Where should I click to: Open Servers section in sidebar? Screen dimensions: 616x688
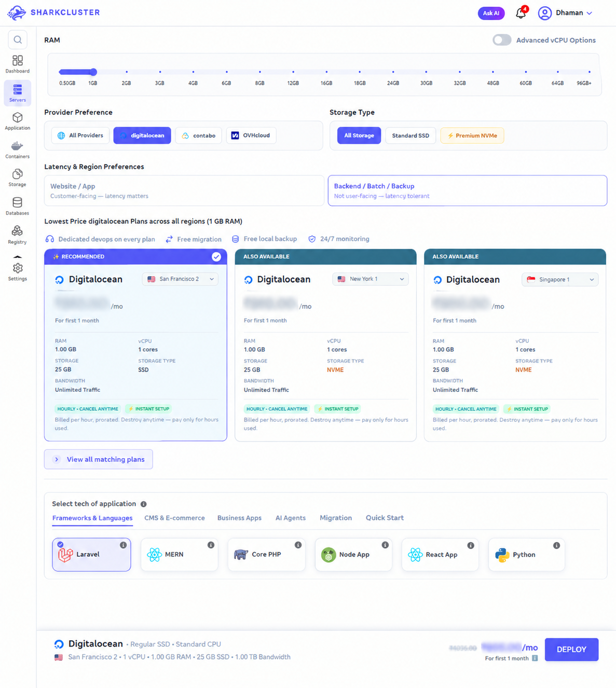tap(18, 93)
